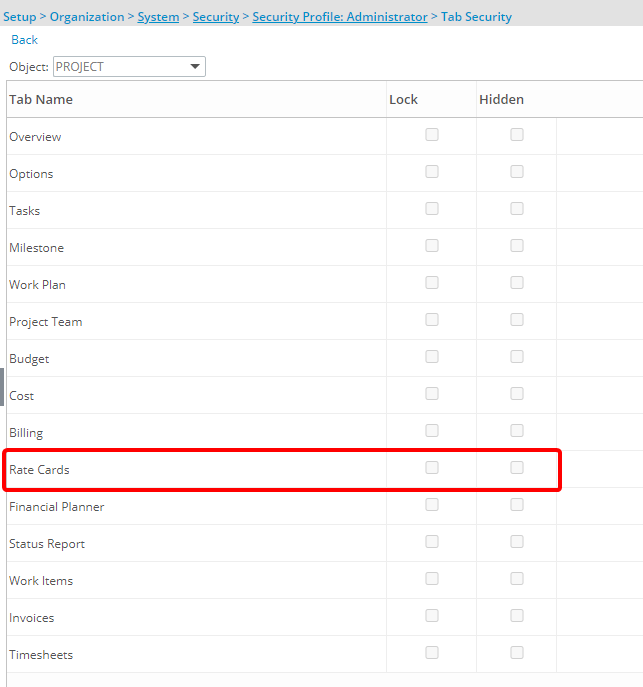Tick the Lock checkbox for Budget
Image resolution: width=643 pixels, height=687 pixels.
pyautogui.click(x=432, y=357)
